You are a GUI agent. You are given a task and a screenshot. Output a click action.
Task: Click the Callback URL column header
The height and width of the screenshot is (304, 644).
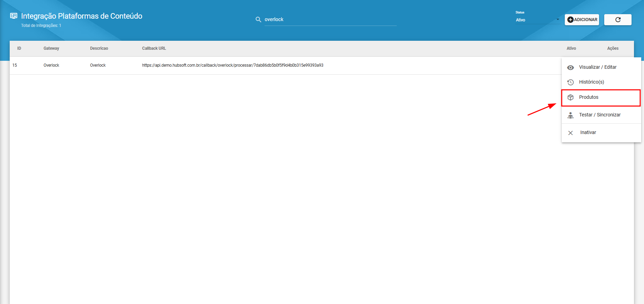coord(154,48)
